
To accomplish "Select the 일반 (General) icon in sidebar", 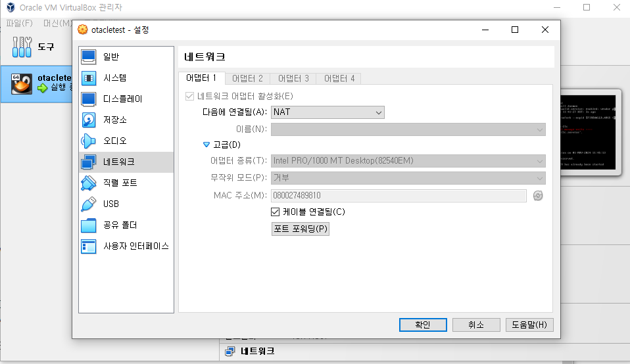I will click(x=88, y=57).
